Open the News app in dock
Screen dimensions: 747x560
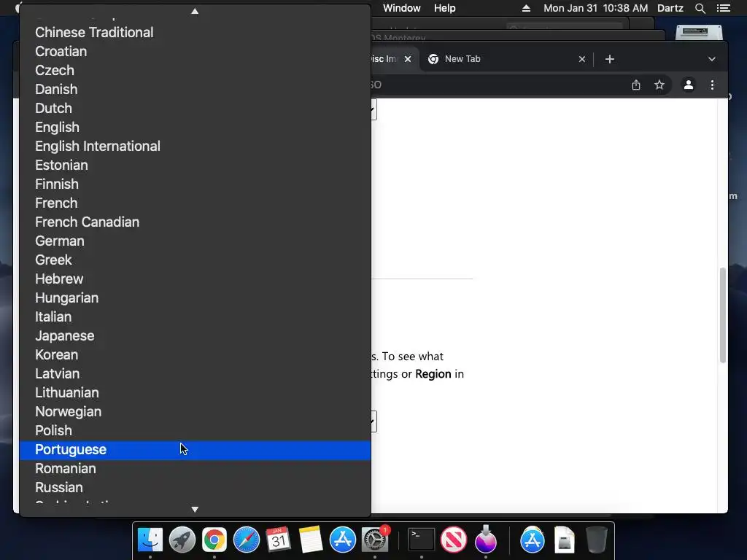[454, 540]
